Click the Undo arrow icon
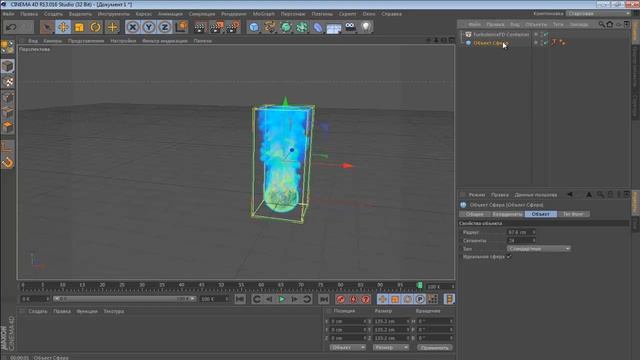This screenshot has width=640, height=360. [11, 27]
